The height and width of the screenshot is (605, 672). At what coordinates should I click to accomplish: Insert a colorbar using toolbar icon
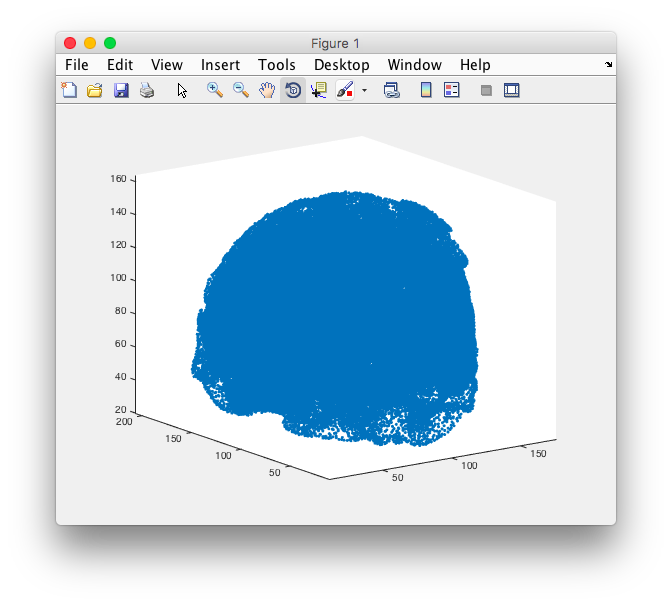426,90
